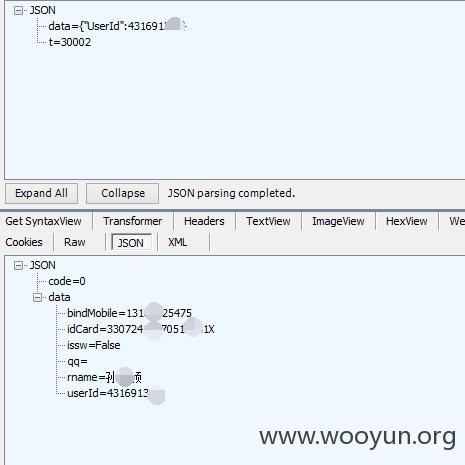Open the Get SyntaxView tab

pos(43,221)
